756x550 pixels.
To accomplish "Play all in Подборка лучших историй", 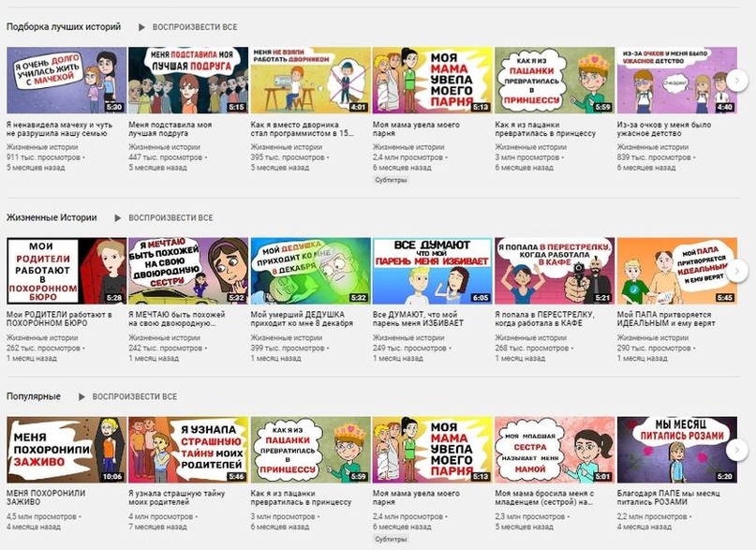I will (x=195, y=27).
